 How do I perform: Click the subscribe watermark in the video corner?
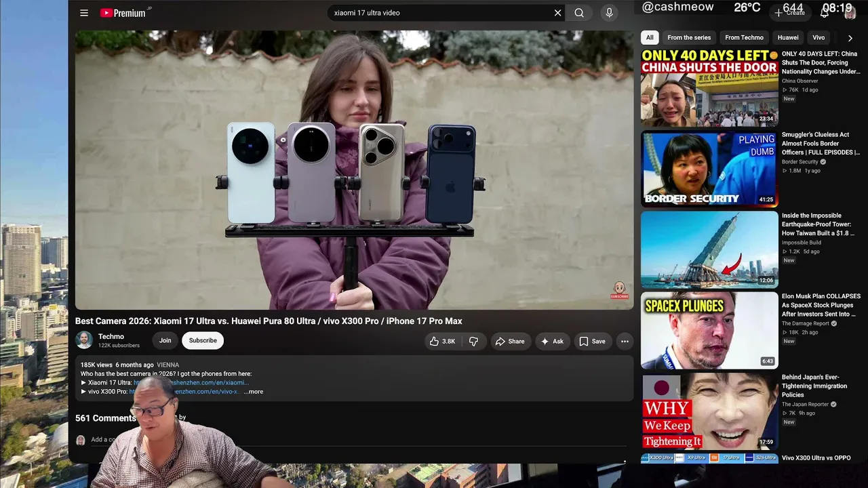(x=619, y=291)
